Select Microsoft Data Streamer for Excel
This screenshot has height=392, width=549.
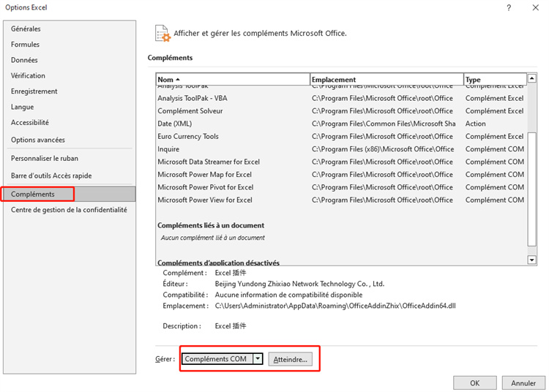[341, 162]
